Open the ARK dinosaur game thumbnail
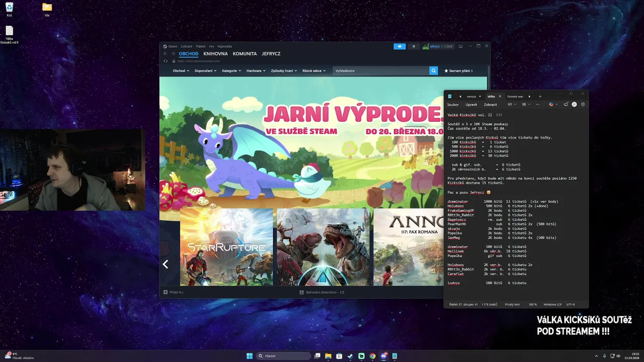 (x=323, y=247)
